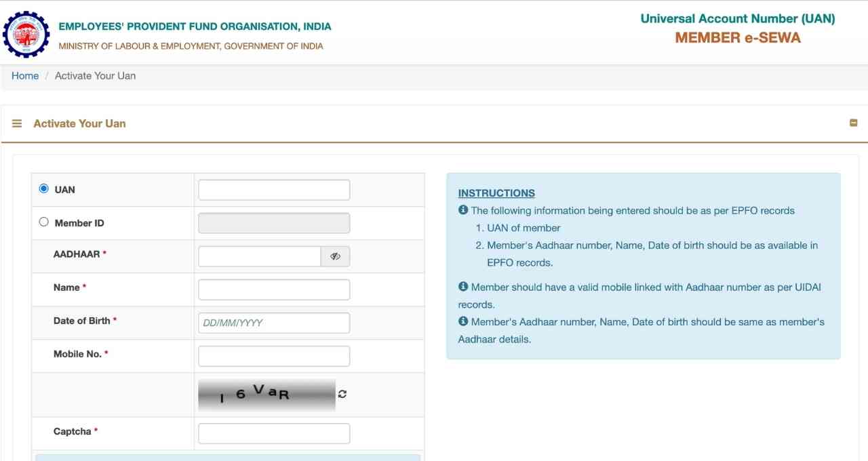Click the Activate Your Uan breadcrumb text
The height and width of the screenshot is (461, 868).
coord(95,76)
